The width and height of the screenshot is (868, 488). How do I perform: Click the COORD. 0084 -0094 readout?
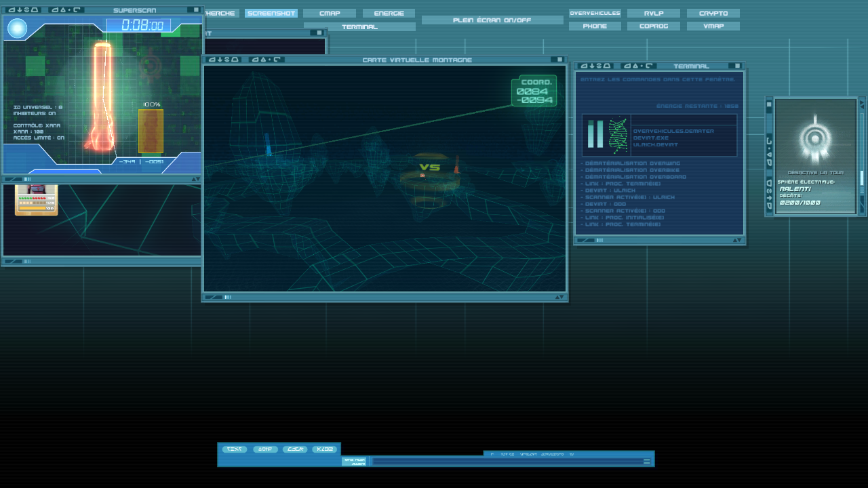534,91
